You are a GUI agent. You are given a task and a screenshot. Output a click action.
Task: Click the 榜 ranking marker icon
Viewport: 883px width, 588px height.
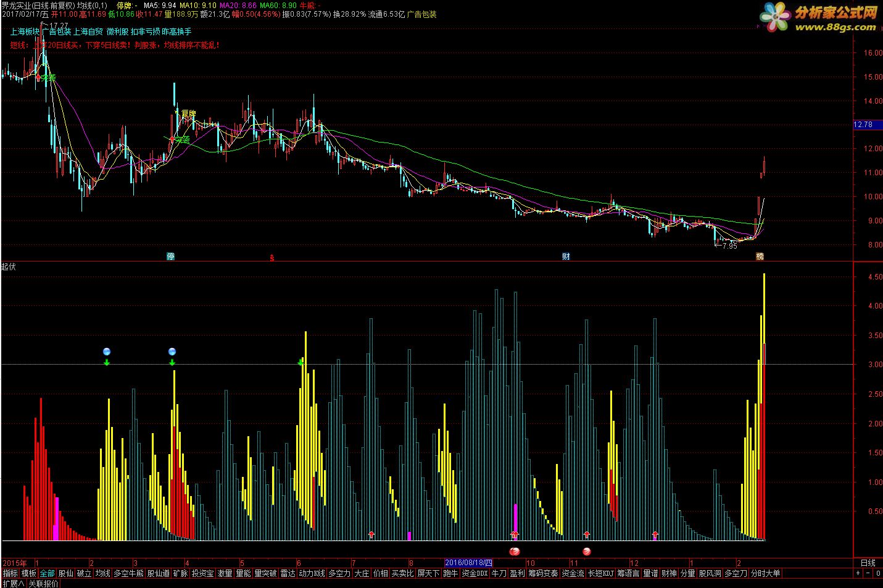[x=760, y=256]
